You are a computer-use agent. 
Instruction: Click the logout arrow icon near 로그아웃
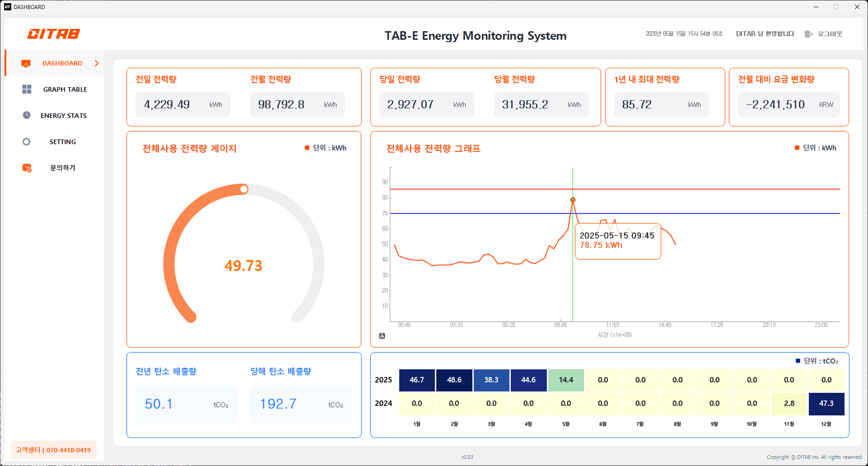(808, 33)
